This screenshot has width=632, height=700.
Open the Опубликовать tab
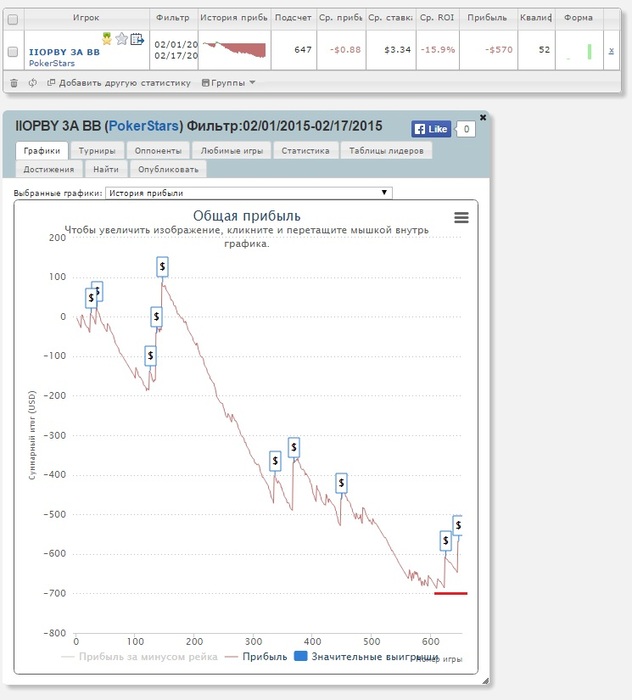point(168,170)
